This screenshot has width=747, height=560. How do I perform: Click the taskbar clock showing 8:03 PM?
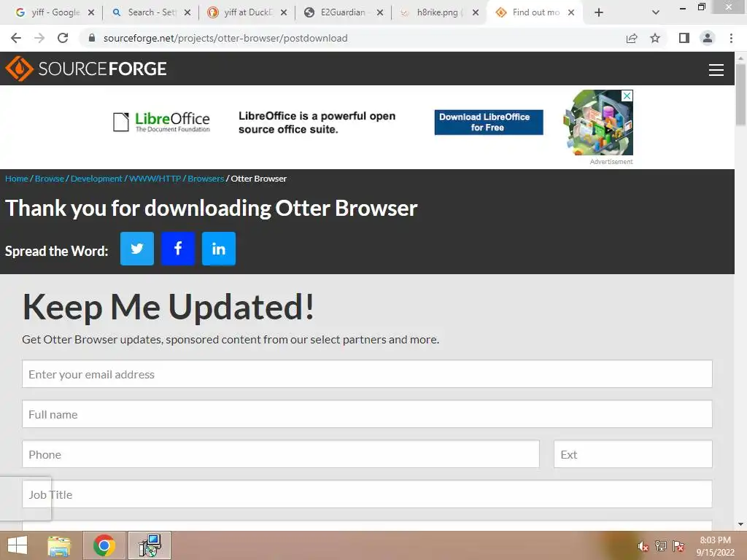(x=715, y=546)
